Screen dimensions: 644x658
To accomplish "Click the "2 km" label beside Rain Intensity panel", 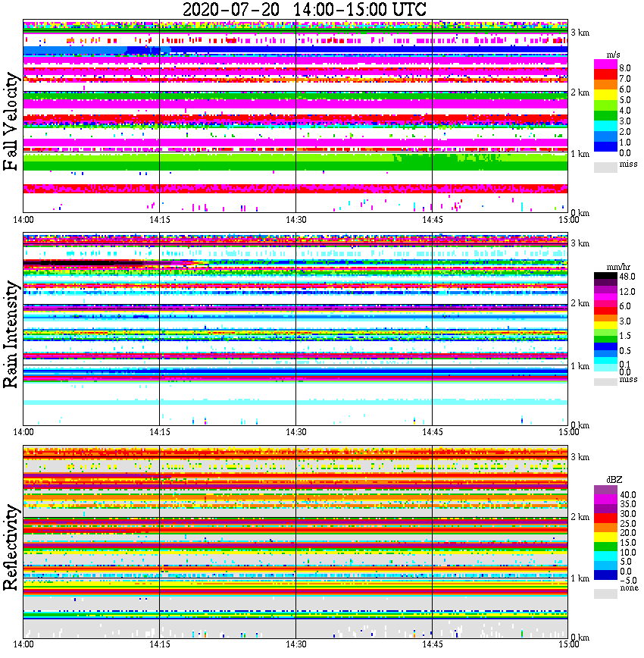I will click(x=580, y=303).
